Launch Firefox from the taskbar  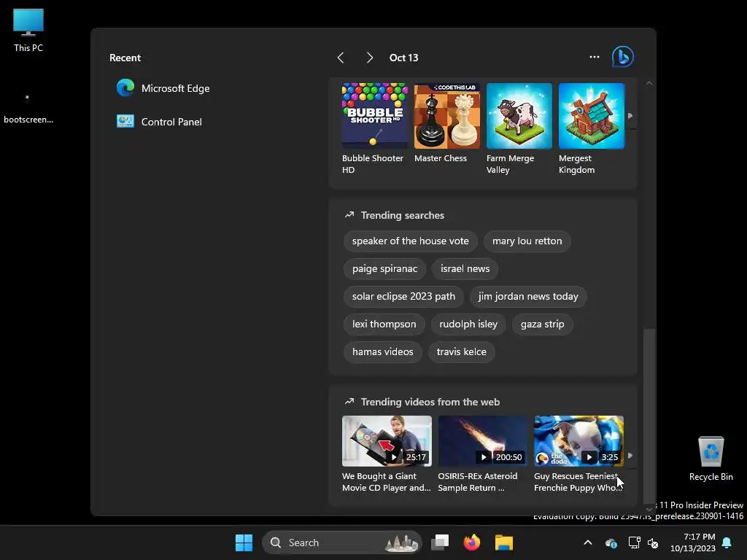(x=472, y=542)
